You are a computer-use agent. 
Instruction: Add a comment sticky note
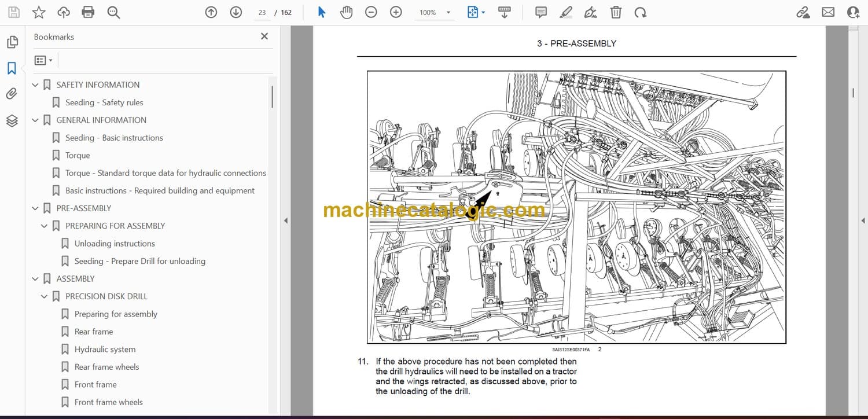tap(541, 12)
